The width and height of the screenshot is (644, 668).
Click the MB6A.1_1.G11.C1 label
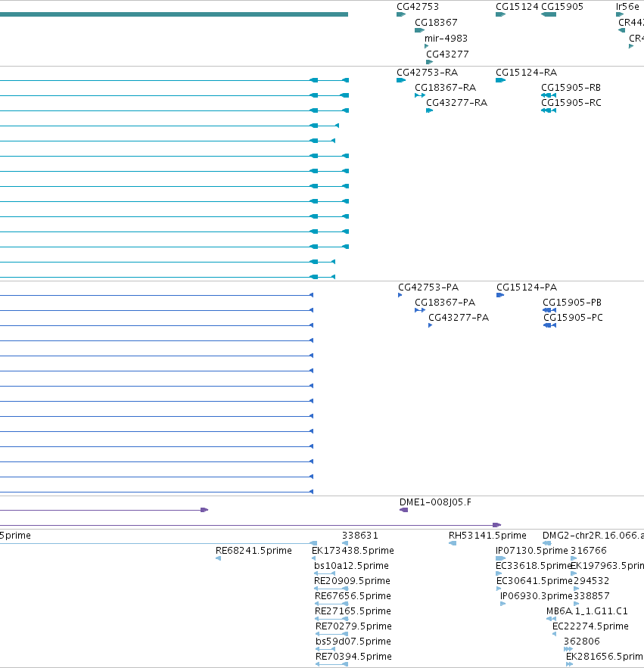coord(587,611)
